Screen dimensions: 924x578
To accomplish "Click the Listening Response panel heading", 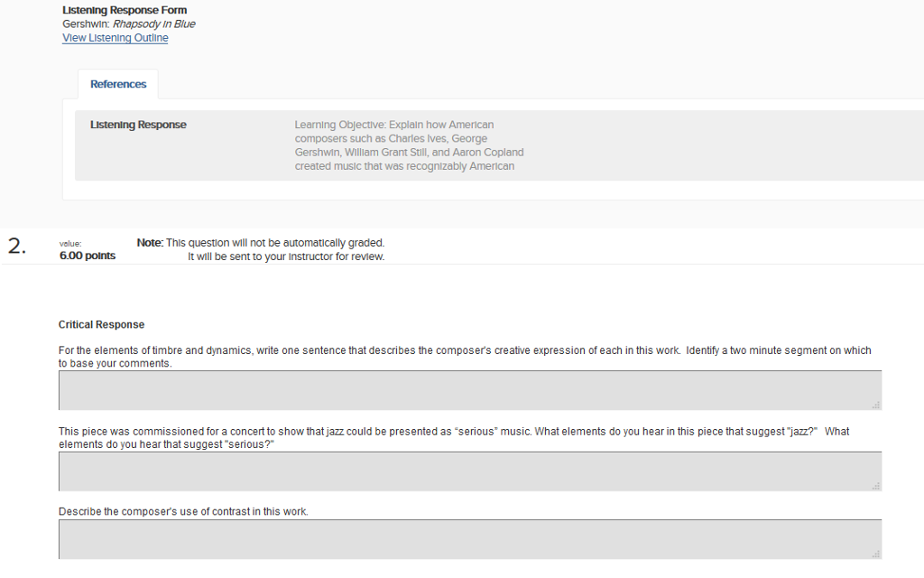I will 138,125.
